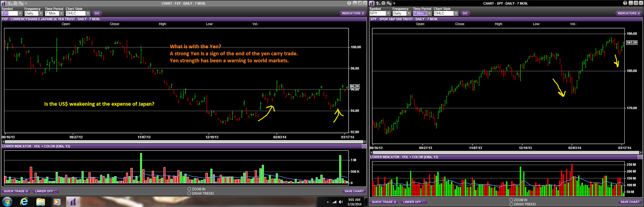Select Draw Trend radio in SPY chart
Image resolution: width=644 pixels, height=207 pixels.
point(511,204)
